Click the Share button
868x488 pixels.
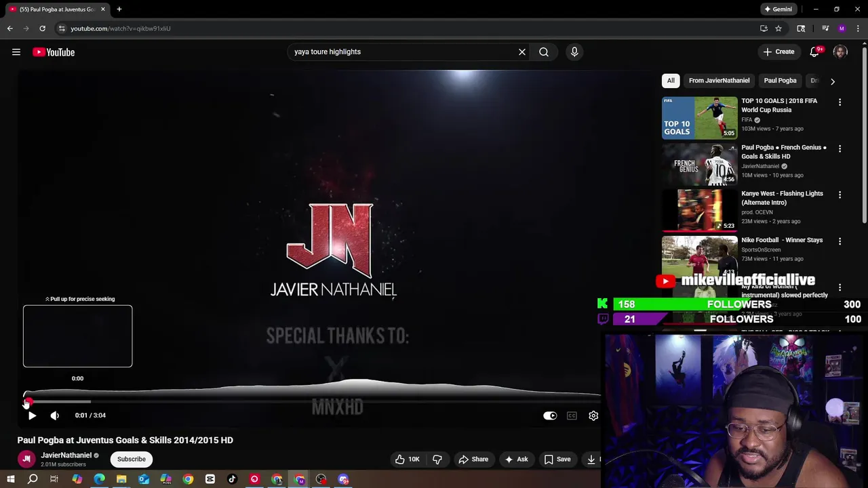click(x=473, y=459)
